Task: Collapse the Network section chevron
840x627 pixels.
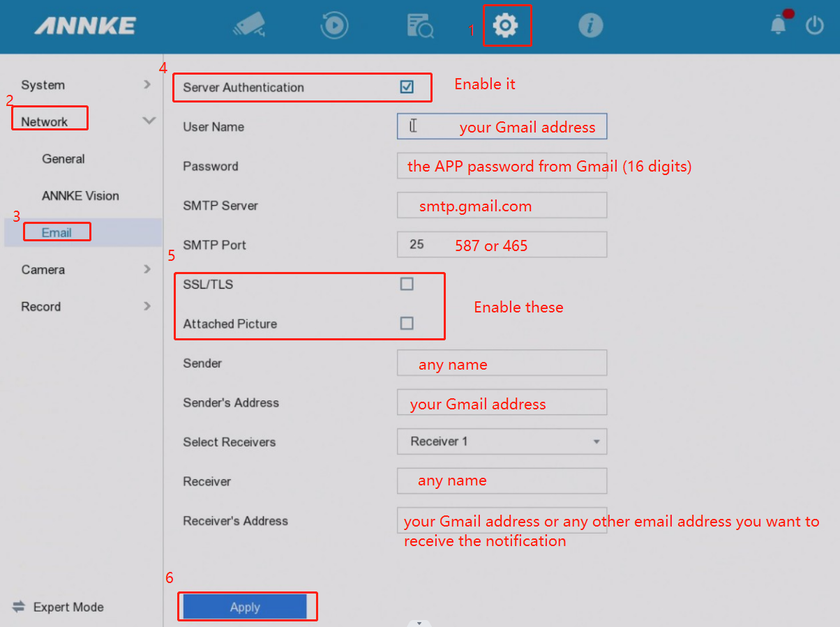Action: pos(149,121)
